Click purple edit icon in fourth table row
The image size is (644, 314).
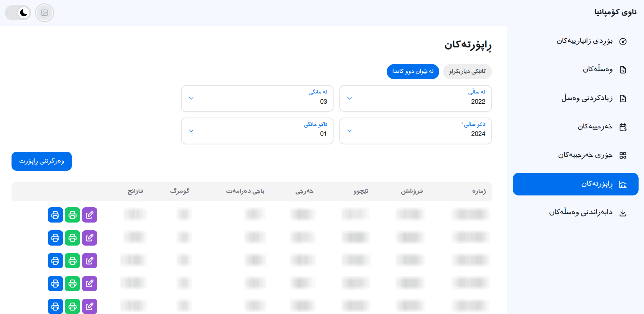pyautogui.click(x=89, y=284)
